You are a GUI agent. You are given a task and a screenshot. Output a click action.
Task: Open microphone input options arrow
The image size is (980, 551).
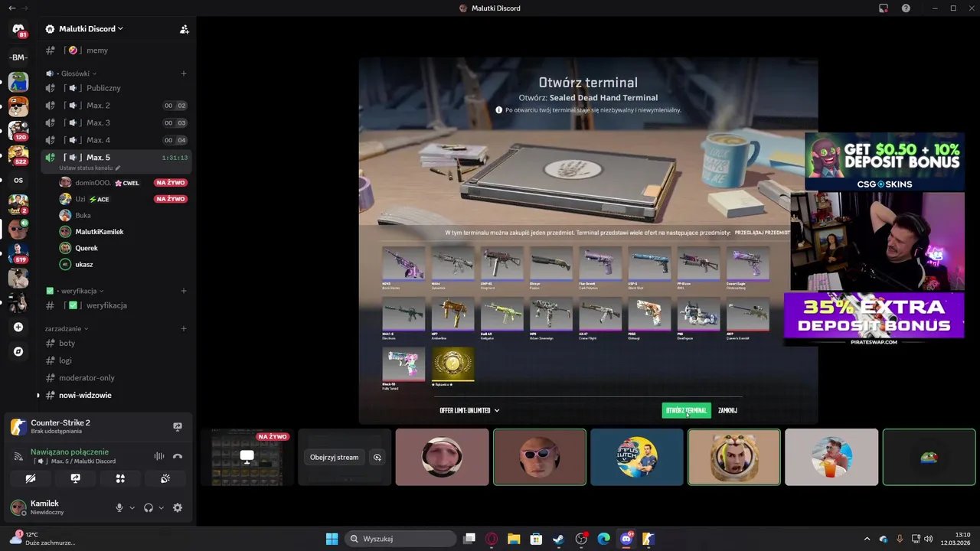[132, 507]
